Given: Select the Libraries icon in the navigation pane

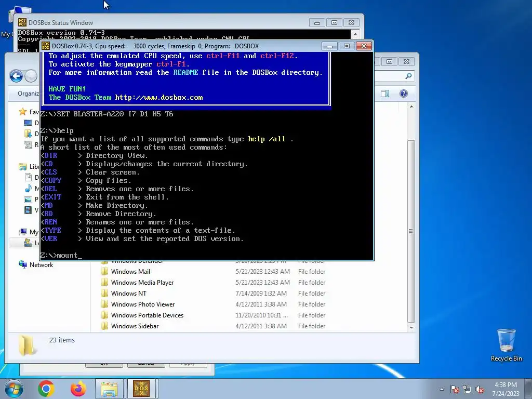Looking at the screenshot, I should click(23, 166).
